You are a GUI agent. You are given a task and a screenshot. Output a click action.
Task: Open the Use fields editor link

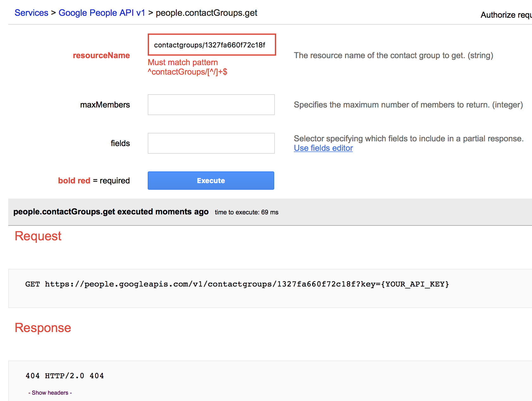coord(323,148)
